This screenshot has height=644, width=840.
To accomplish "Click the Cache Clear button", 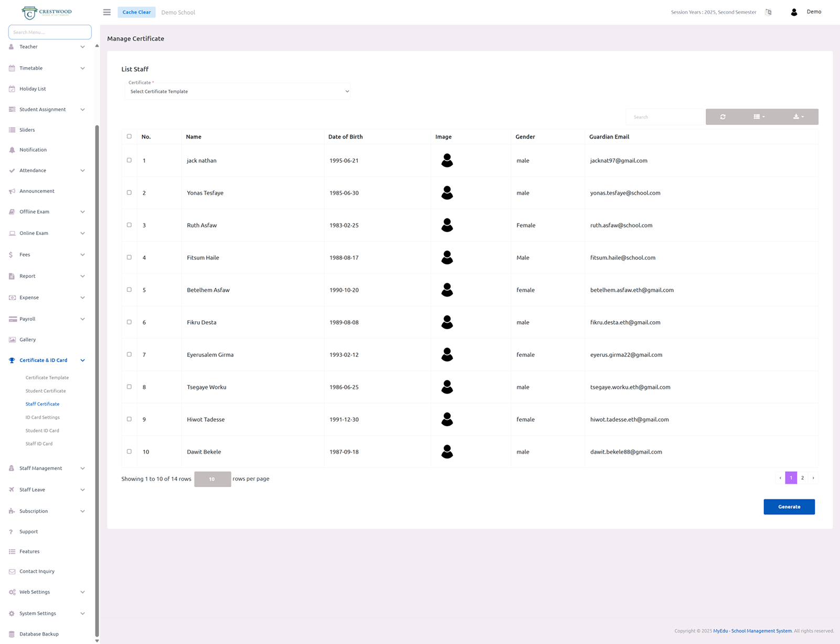I will click(136, 12).
